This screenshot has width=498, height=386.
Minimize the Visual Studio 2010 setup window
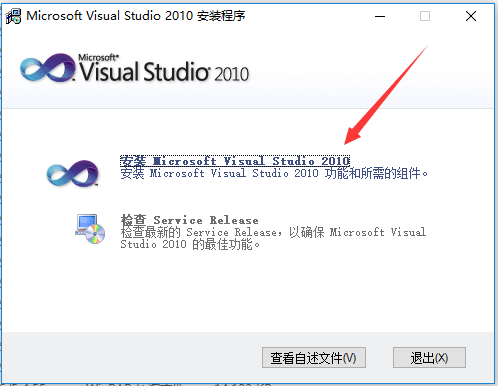click(x=380, y=16)
